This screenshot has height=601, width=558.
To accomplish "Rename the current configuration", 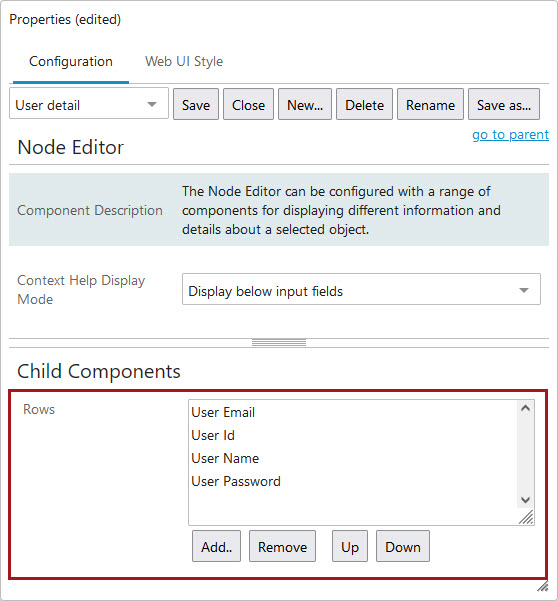I will click(430, 104).
